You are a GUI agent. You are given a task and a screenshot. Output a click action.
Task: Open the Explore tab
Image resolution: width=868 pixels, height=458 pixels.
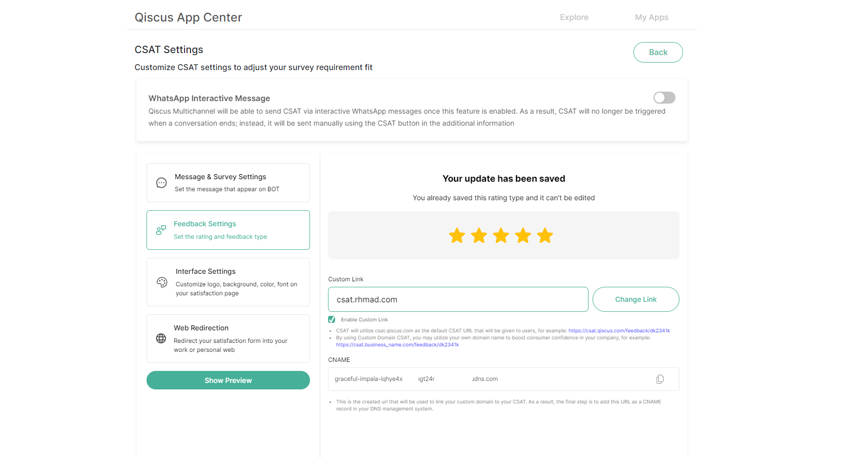pos(574,18)
